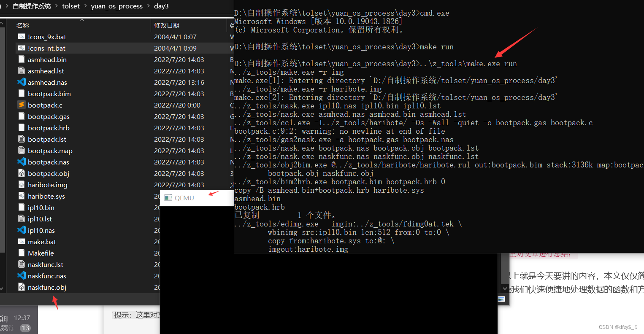Click the bootpack.bim file icon
This screenshot has width=644, height=334.
tap(22, 94)
